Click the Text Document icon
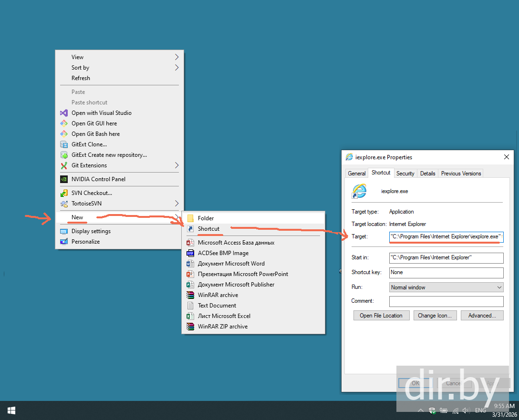The image size is (519, 420). tap(190, 306)
